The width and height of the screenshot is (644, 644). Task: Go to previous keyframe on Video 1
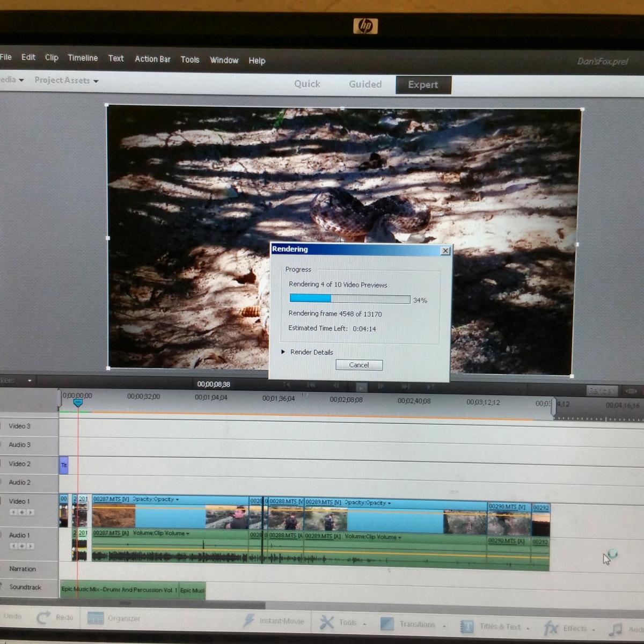point(13,512)
